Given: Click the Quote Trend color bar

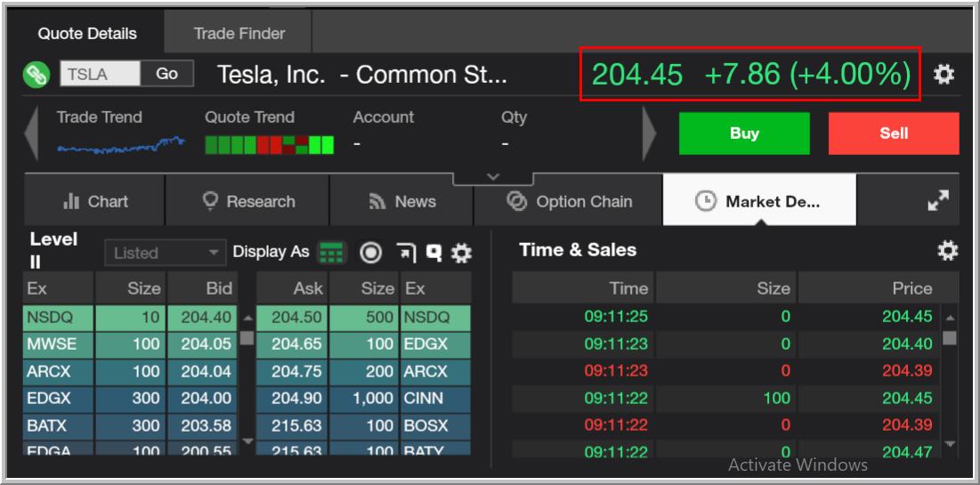Looking at the screenshot, I should 270,145.
